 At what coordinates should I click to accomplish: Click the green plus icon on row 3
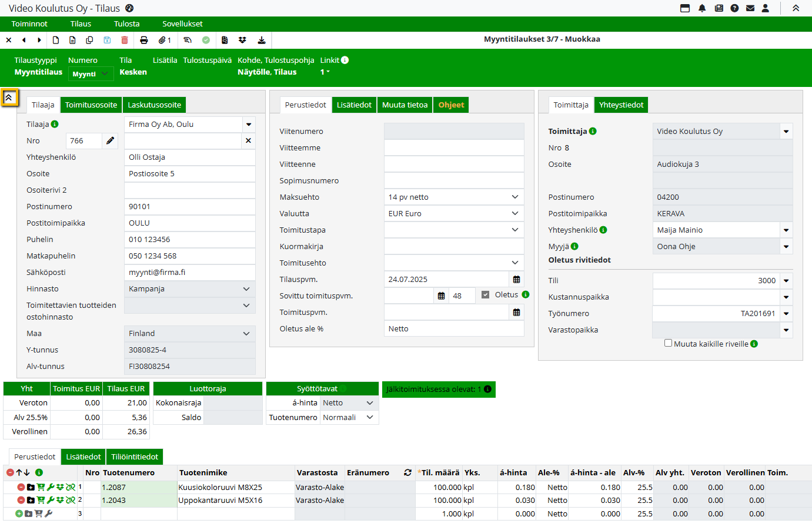[x=19, y=513]
